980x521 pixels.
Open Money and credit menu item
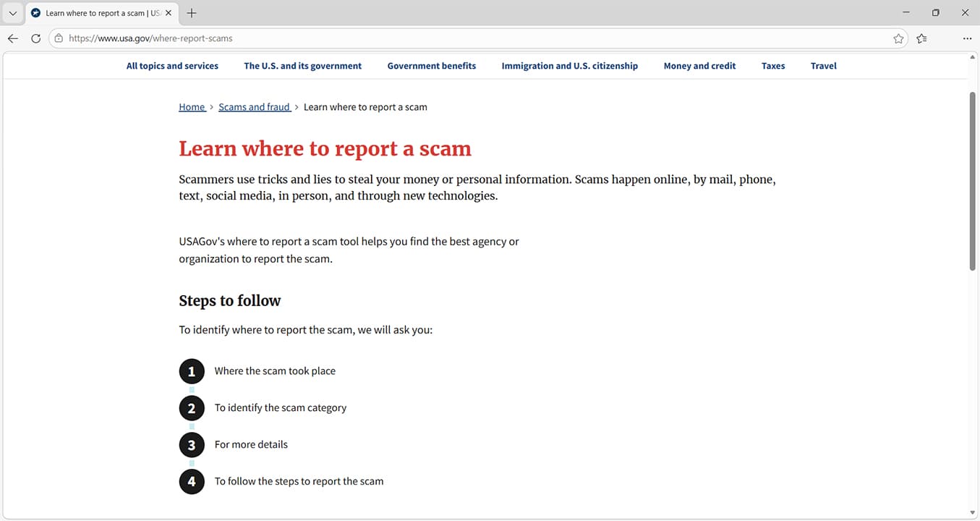(699, 66)
